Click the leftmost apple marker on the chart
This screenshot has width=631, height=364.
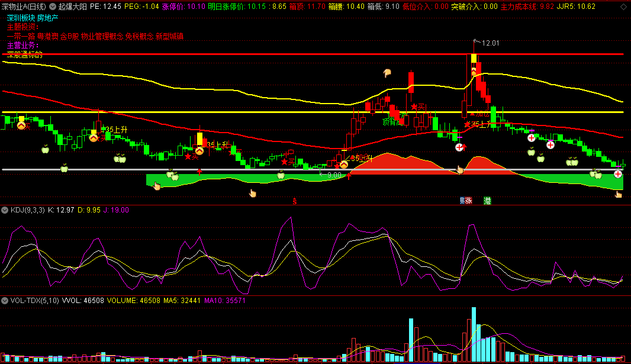(x=46, y=149)
